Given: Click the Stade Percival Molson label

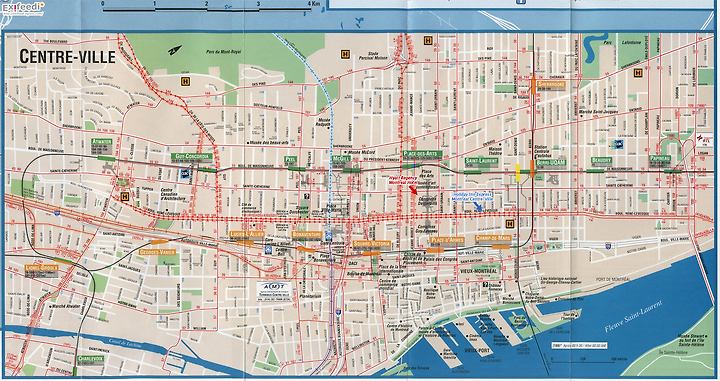Looking at the screenshot, I should tap(372, 56).
